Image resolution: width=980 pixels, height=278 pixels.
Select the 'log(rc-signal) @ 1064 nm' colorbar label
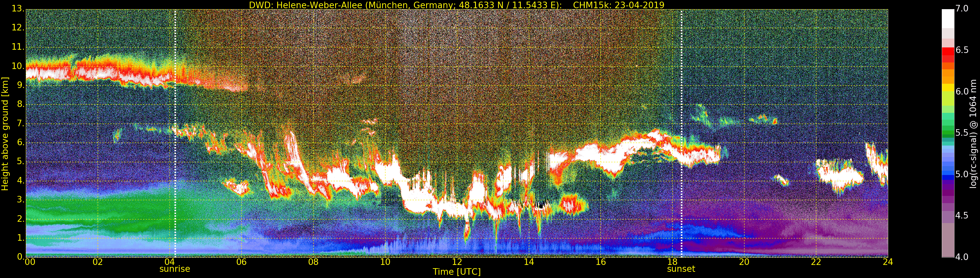pyautogui.click(x=973, y=134)
